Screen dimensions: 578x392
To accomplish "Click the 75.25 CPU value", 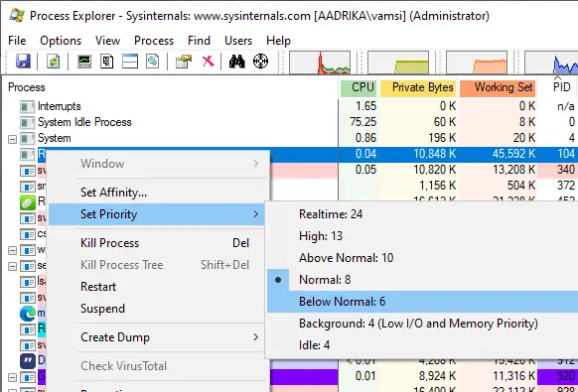I will tap(362, 122).
